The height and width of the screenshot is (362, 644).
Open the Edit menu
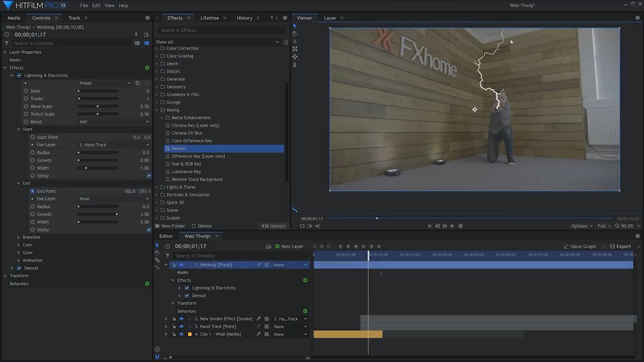point(96,6)
